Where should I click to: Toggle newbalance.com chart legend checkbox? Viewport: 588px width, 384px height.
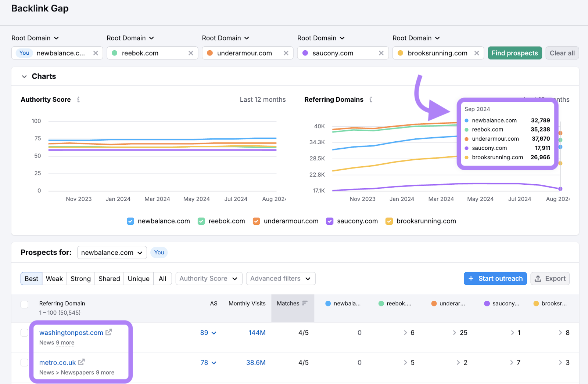pos(130,221)
